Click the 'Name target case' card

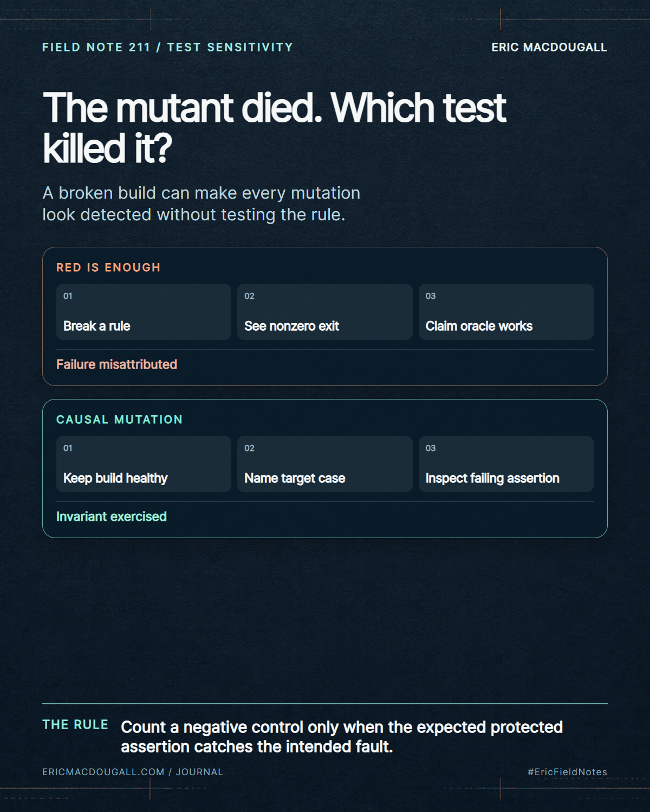pyautogui.click(x=325, y=464)
